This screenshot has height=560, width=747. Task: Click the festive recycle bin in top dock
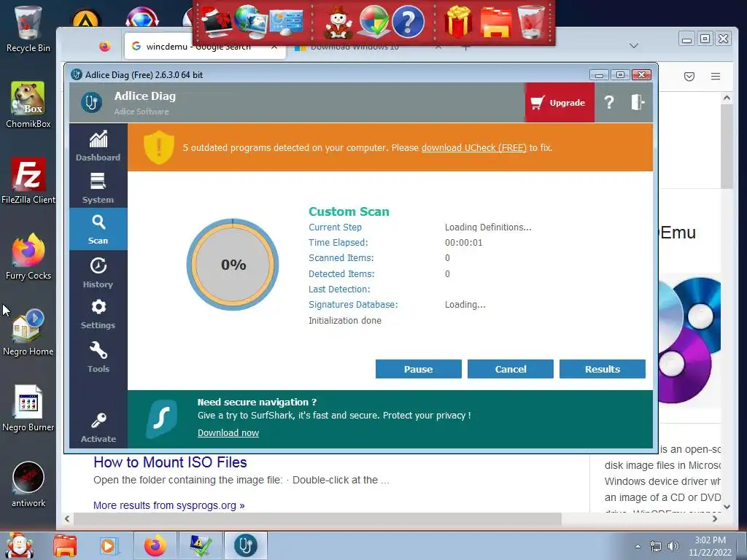pos(531,22)
